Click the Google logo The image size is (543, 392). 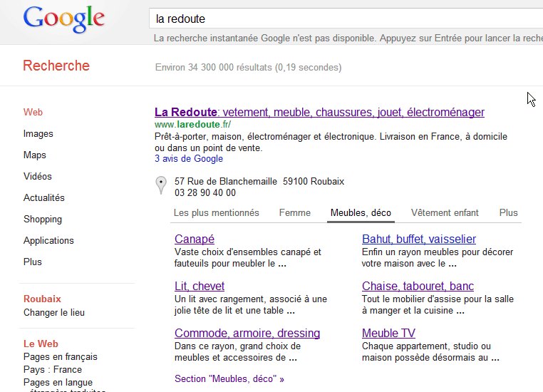pyautogui.click(x=63, y=19)
